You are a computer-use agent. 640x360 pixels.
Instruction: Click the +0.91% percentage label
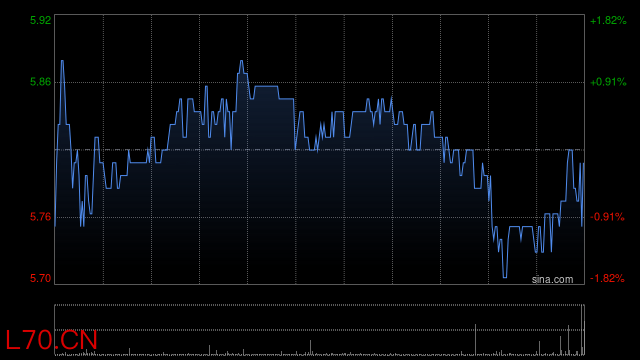pyautogui.click(x=608, y=82)
